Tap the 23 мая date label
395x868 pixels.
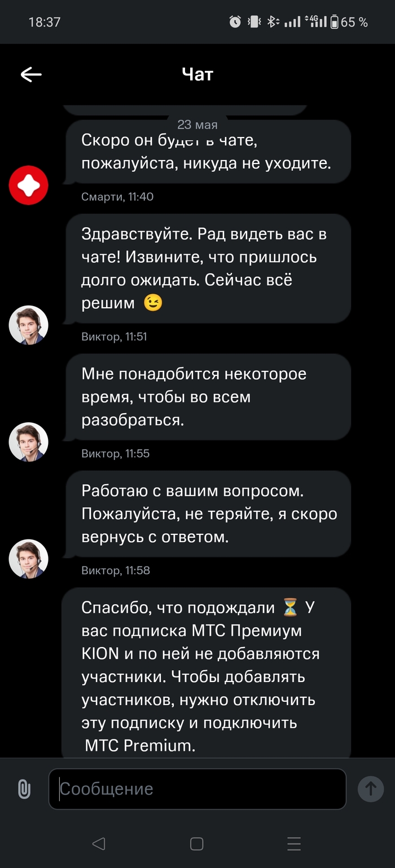click(x=197, y=125)
